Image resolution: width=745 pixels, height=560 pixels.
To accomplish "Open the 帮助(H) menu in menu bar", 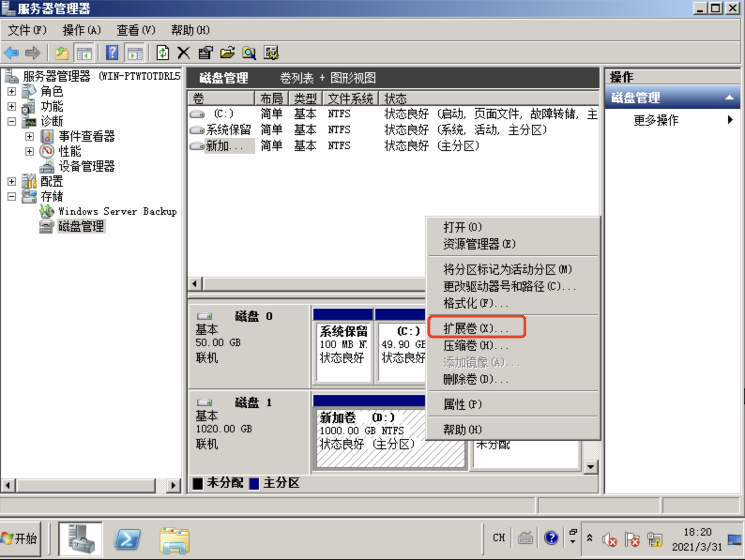I will [190, 30].
